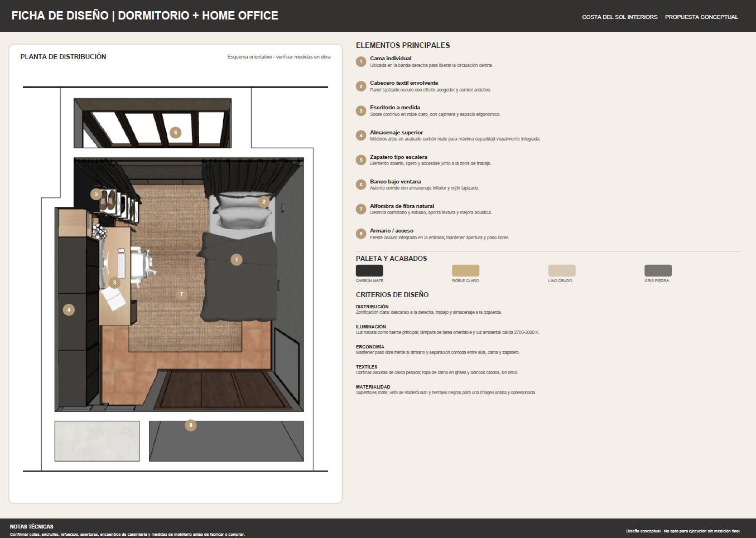Click marker 2 on the pillows in the floor plan
This screenshot has height=538, width=756.
264,202
